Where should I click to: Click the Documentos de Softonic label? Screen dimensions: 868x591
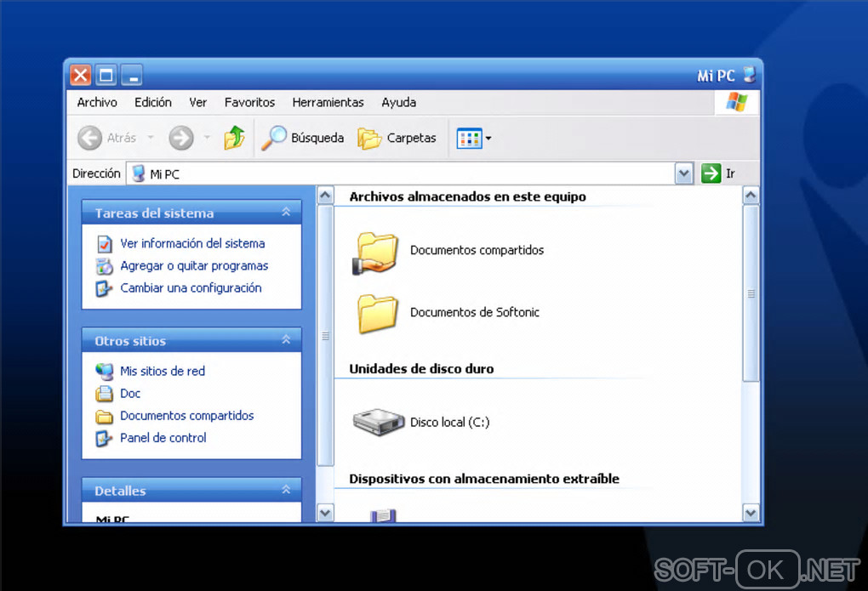coord(474,312)
